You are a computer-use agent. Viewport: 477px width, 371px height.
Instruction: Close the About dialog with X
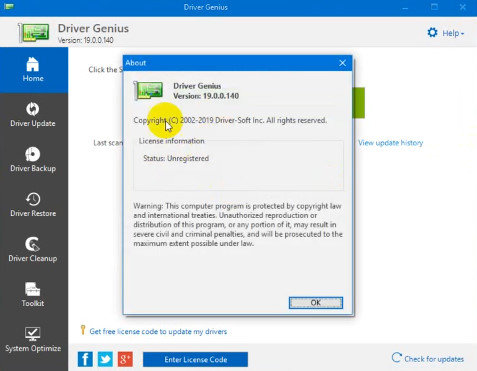point(342,63)
